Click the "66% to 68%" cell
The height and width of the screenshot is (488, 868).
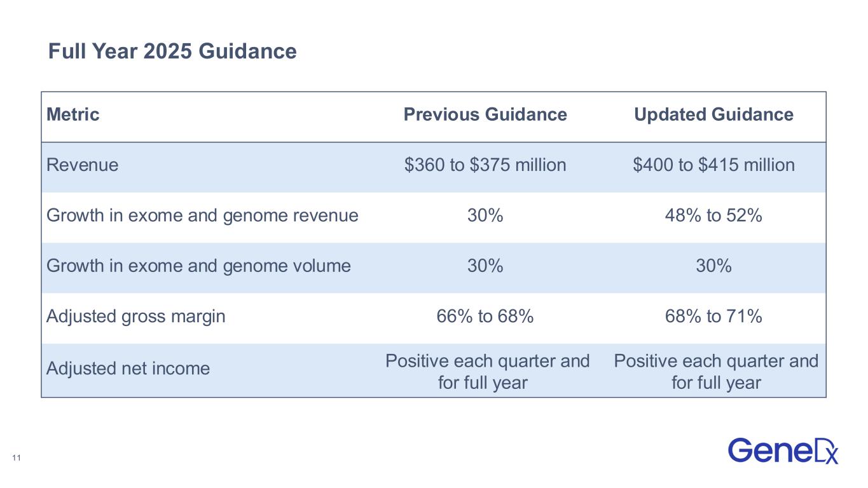coord(485,316)
